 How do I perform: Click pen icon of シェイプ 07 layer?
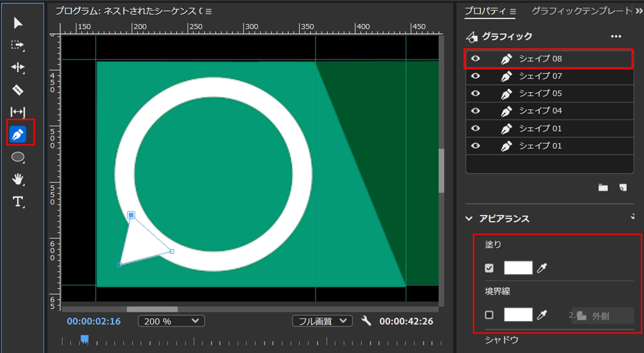click(506, 76)
